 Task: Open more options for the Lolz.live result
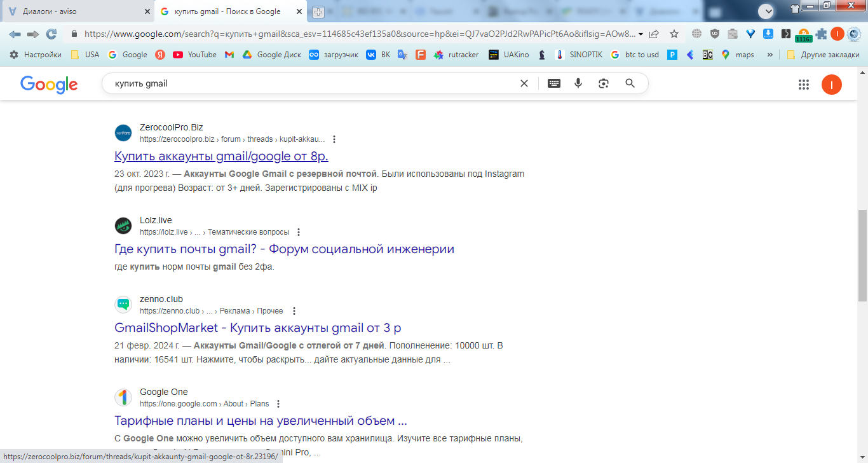[299, 232]
